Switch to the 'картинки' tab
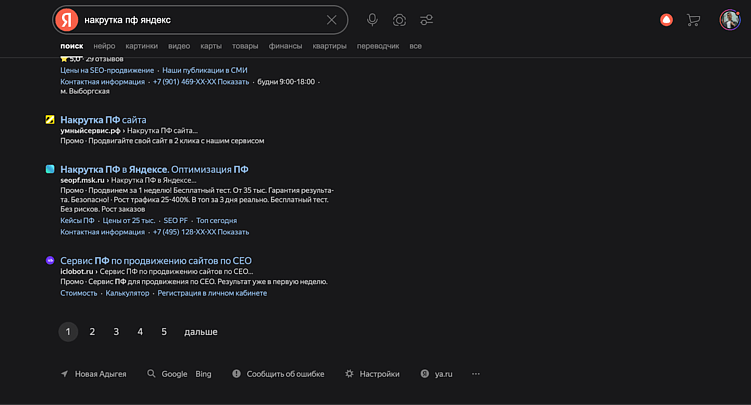This screenshot has height=405, width=751. (x=141, y=46)
